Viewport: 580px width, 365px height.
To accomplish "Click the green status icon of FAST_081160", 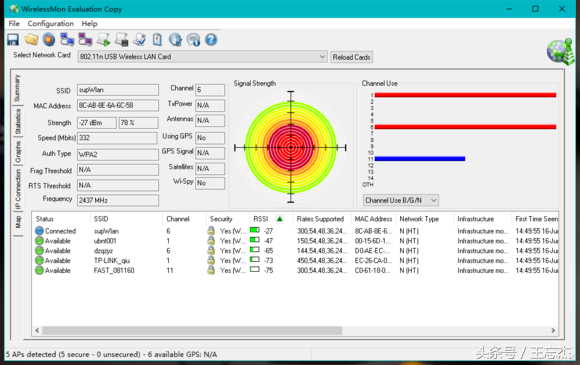I will click(x=39, y=270).
